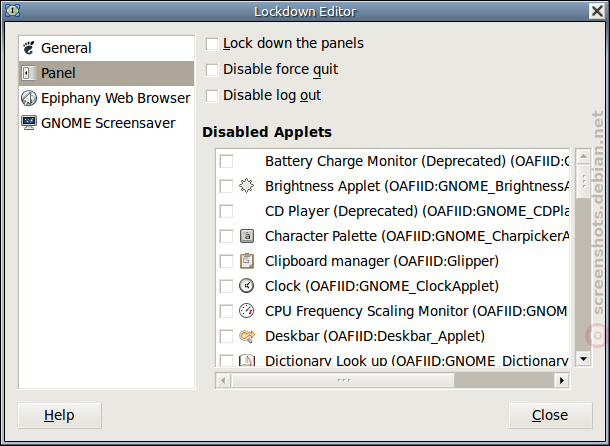This screenshot has height=446, width=610.
Task: Click the GNOME foot icon beside General
Action: (x=29, y=48)
